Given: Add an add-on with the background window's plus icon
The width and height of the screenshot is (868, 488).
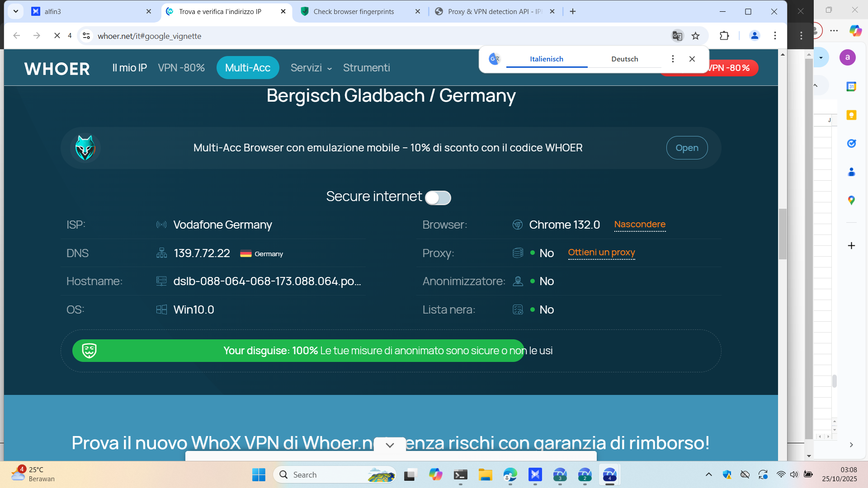Looking at the screenshot, I should [851, 245].
